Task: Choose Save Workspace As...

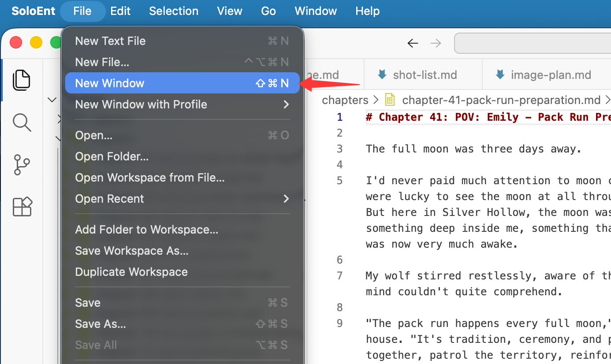Action: [x=183, y=251]
